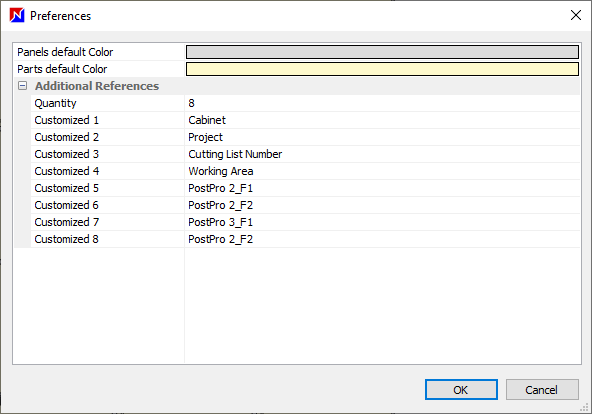Confirm preferences with the OK button
The height and width of the screenshot is (414, 592).
(461, 389)
